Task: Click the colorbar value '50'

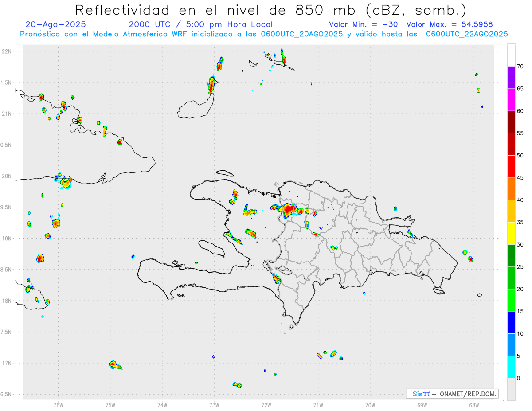Action: coord(520,156)
